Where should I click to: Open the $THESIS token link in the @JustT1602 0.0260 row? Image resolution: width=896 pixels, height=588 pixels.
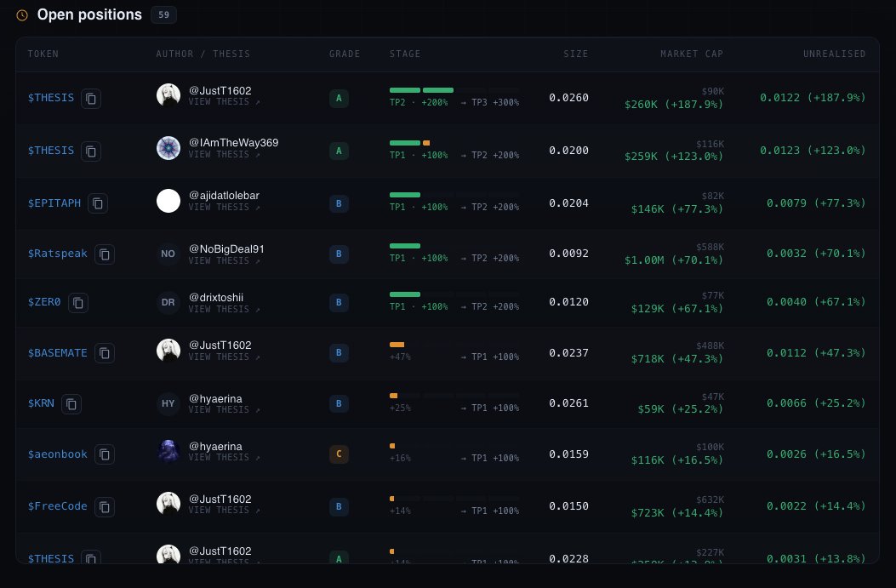(x=51, y=98)
